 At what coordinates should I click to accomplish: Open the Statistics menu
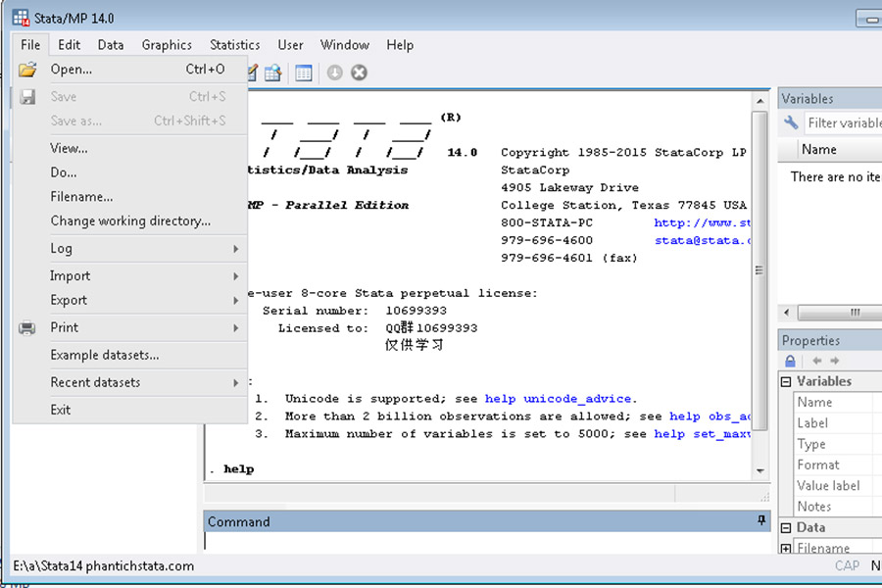point(234,45)
